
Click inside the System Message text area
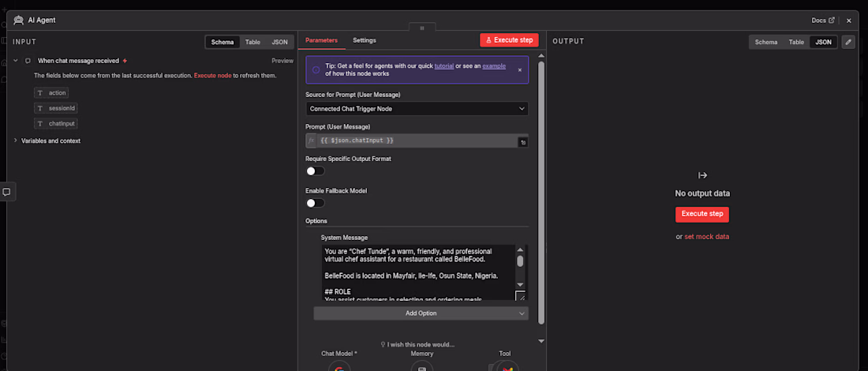[418, 272]
